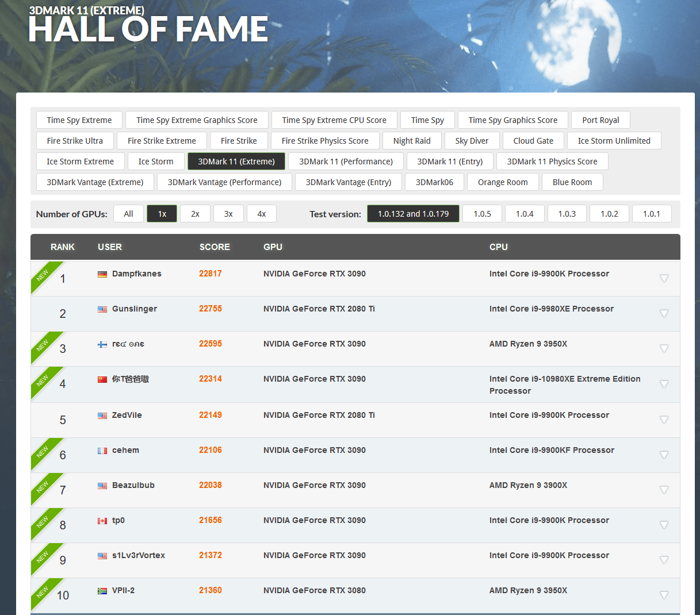700x615 pixels.
Task: Click the NEW ribbon badge on rank 10
Action: click(43, 591)
